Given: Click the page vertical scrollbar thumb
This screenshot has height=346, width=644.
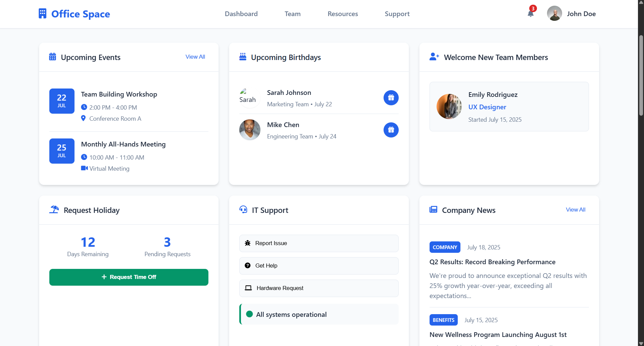Looking at the screenshot, I should 641,75.
